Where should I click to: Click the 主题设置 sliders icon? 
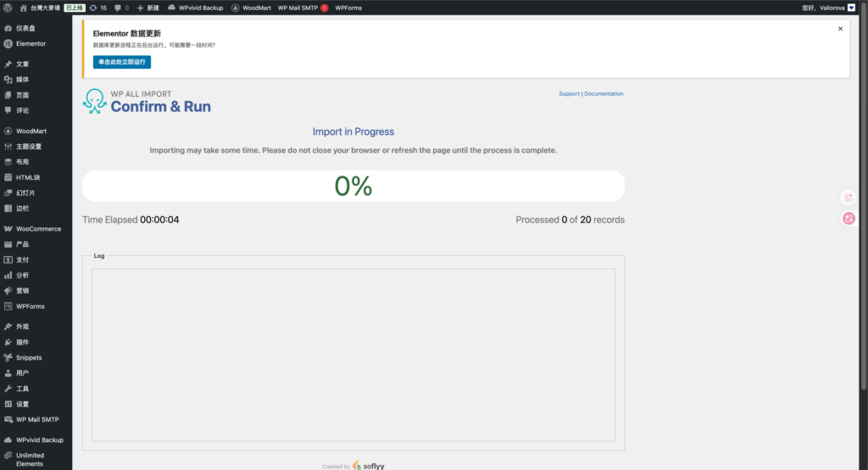pyautogui.click(x=8, y=147)
